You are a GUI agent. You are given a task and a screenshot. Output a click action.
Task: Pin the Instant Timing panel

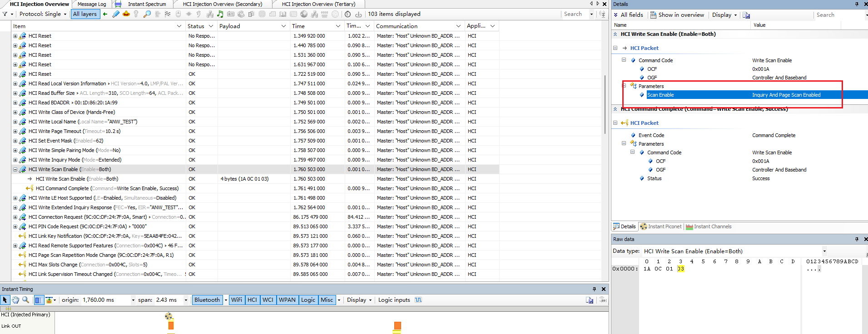[594, 289]
